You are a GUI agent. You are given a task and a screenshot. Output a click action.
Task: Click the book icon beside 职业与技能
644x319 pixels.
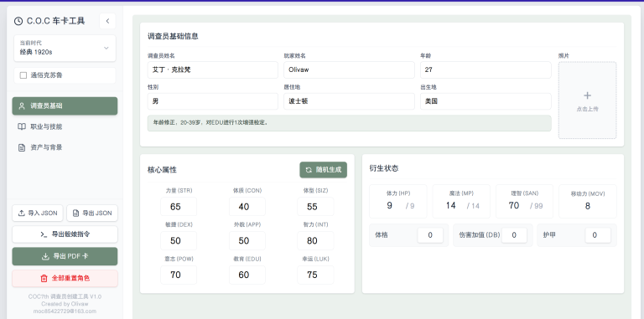click(22, 126)
